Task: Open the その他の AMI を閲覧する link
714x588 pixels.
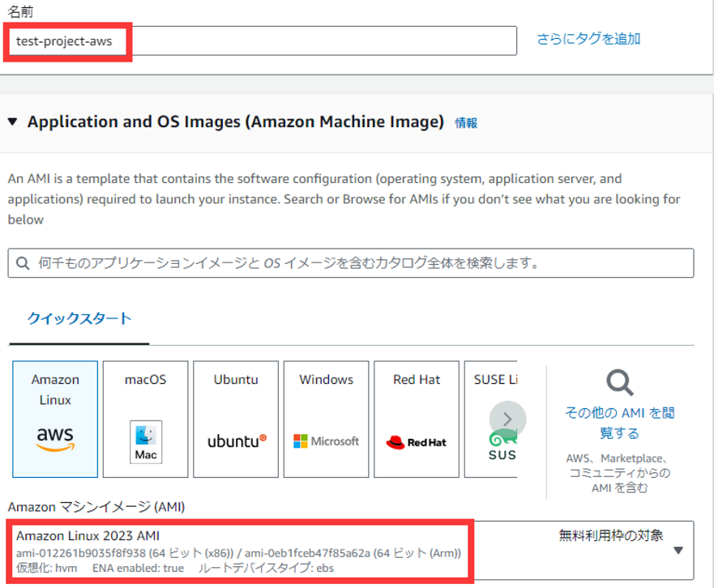Action: 620,423
